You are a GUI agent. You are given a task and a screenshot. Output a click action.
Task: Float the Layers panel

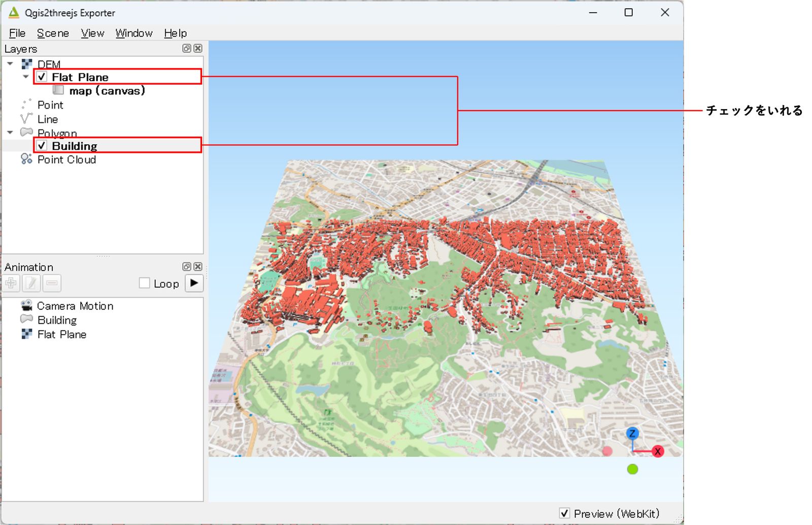(x=187, y=48)
